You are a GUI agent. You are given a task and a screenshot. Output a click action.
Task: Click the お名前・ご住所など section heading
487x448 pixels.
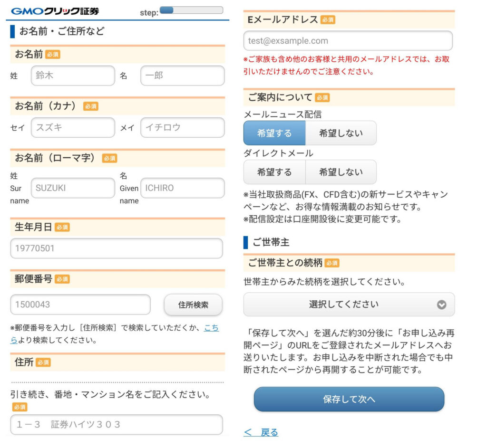tap(62, 31)
